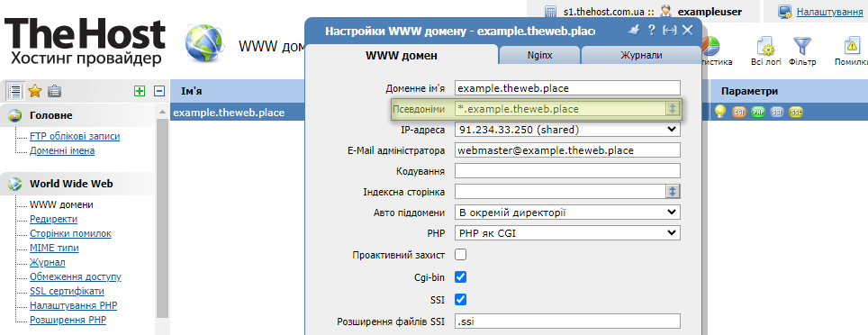The image size is (868, 335).
Task: Click the orange CGI badge icon
Action: 738,113
